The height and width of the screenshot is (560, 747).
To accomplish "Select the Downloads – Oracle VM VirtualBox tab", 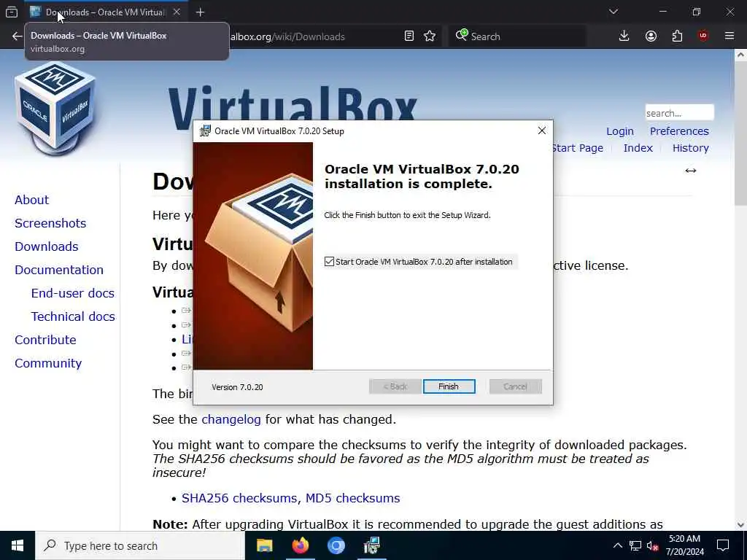I will [106, 12].
